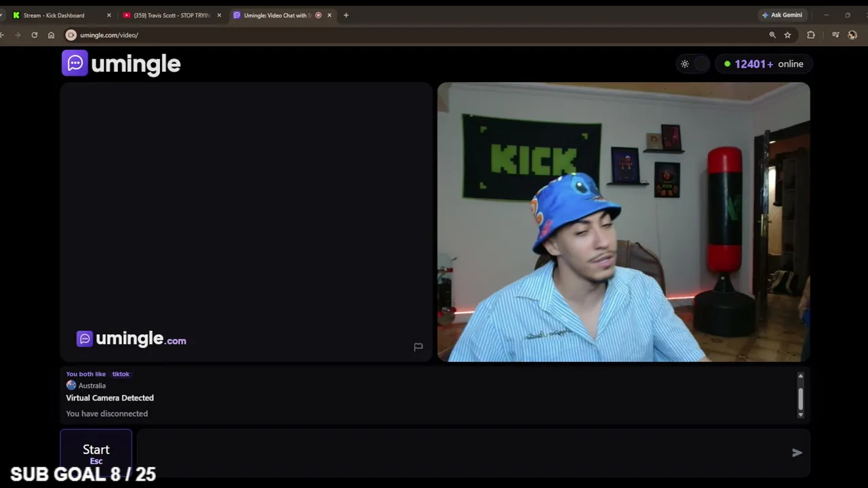Close the Umingle Video Chat tab

(x=330, y=15)
